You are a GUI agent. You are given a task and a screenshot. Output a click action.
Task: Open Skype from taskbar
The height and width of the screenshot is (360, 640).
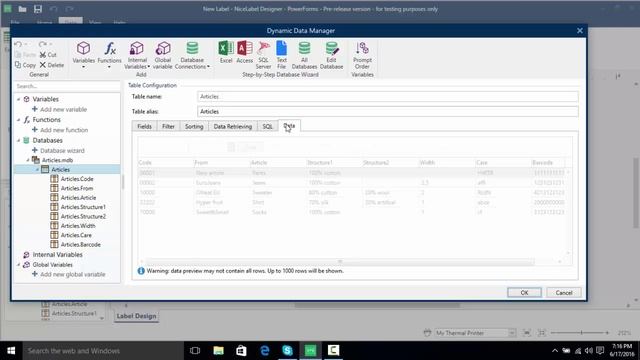tap(287, 351)
